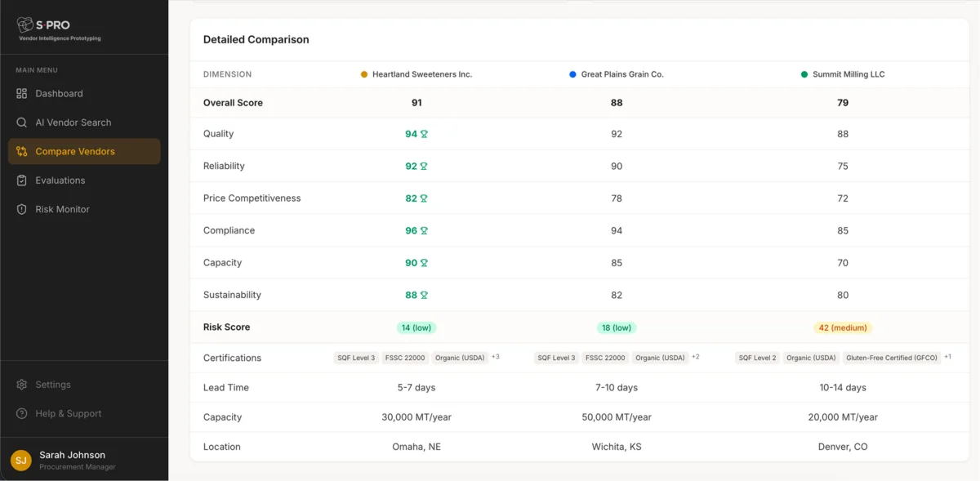Expand +2 more certifications for Great Plains
980x481 pixels.
pyautogui.click(x=696, y=357)
